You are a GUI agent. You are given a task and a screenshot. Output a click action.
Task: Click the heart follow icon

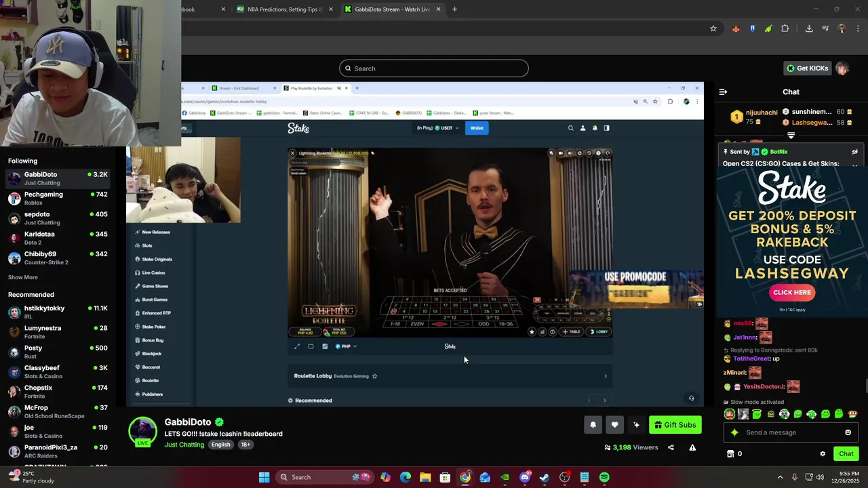click(x=614, y=425)
